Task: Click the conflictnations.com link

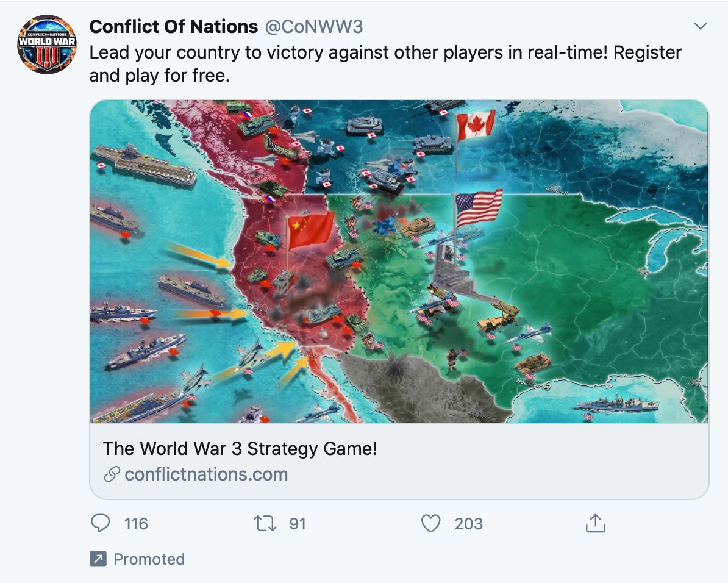Action: click(206, 474)
